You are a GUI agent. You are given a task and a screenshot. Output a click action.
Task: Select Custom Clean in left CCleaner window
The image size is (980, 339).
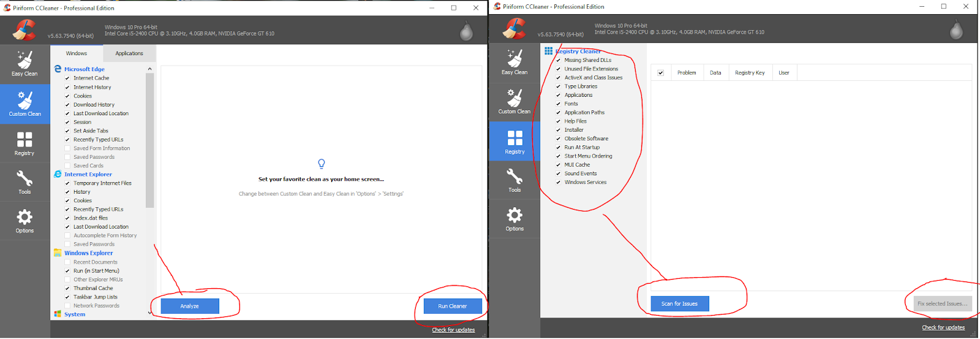(x=24, y=104)
